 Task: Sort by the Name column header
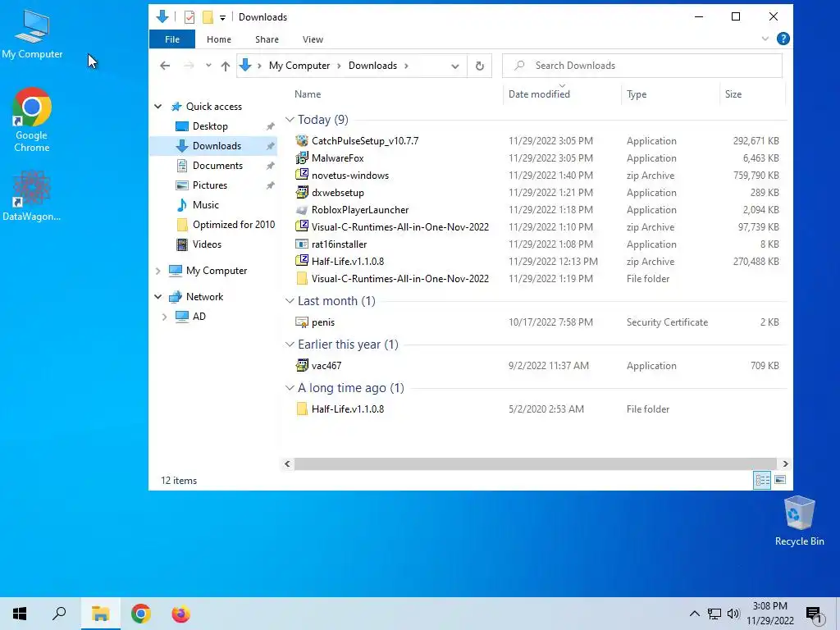[308, 94]
